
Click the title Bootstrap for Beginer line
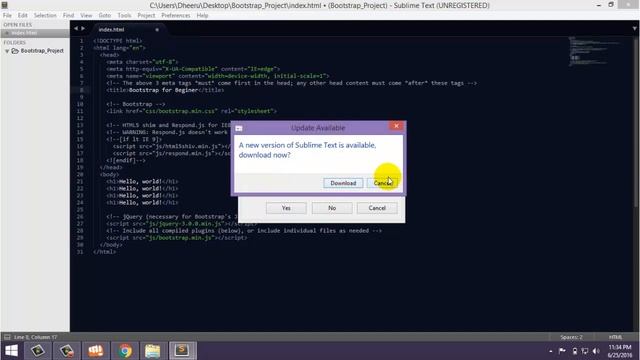click(165, 90)
